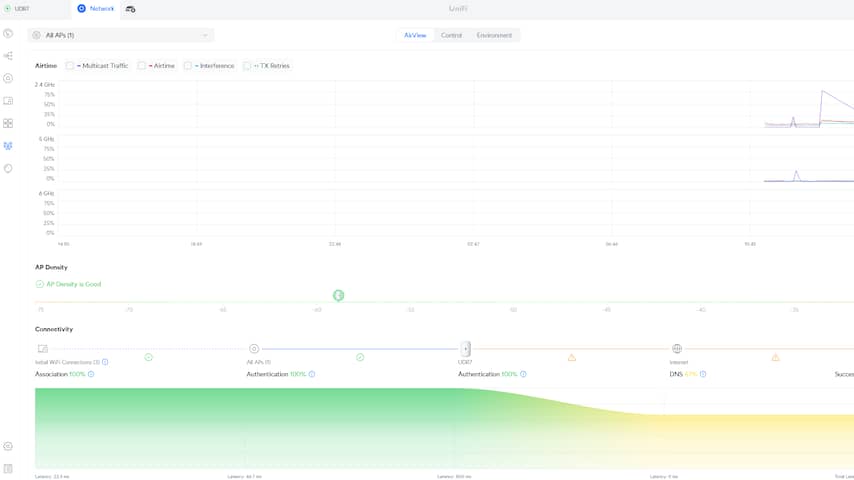Open the bottom logs icon in the sidebar

click(8, 469)
